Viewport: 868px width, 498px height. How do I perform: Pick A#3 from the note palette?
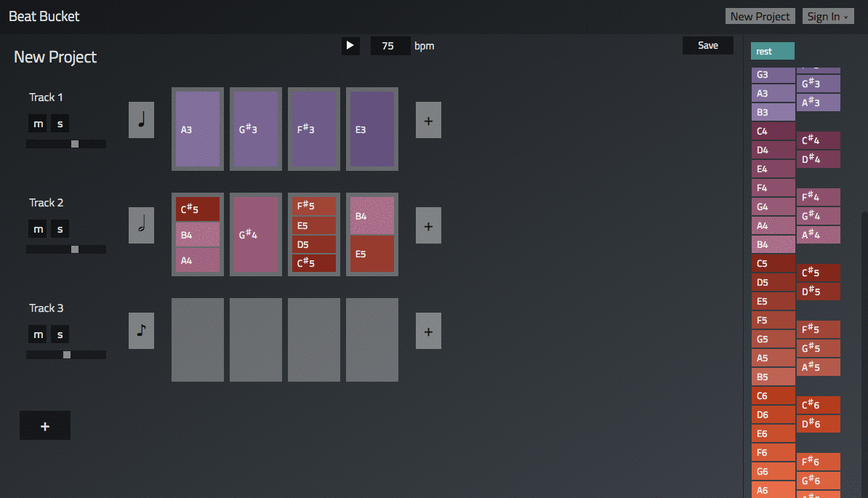818,103
